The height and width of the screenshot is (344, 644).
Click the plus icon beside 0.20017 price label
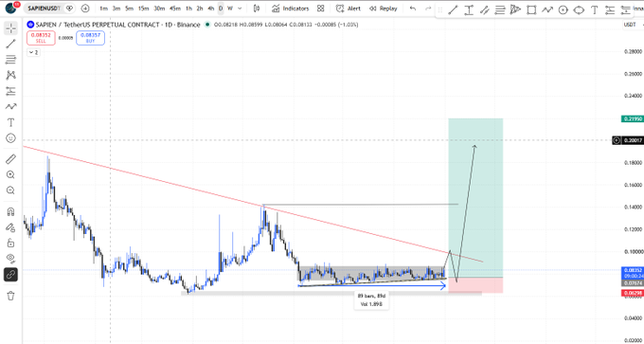click(x=617, y=140)
